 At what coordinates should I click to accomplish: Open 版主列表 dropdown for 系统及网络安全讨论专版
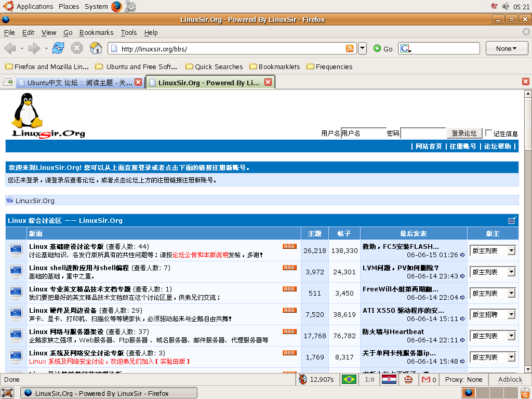pyautogui.click(x=493, y=357)
